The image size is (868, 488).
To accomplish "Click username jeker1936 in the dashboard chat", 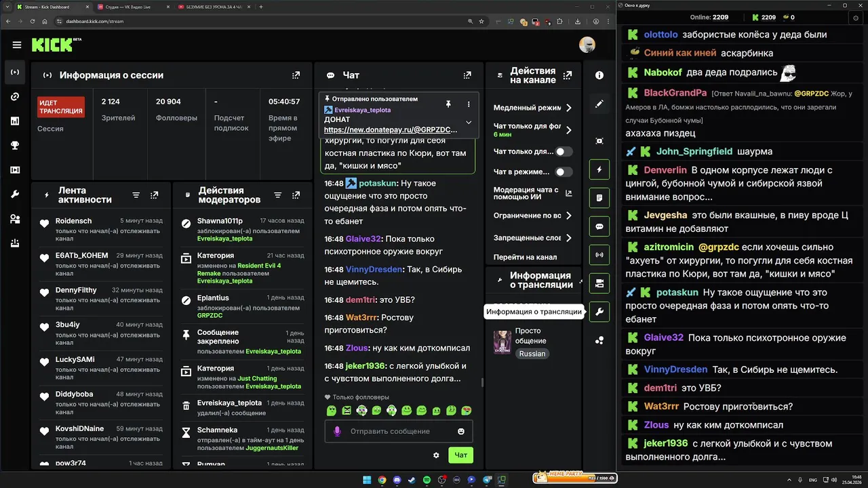I will tap(364, 366).
